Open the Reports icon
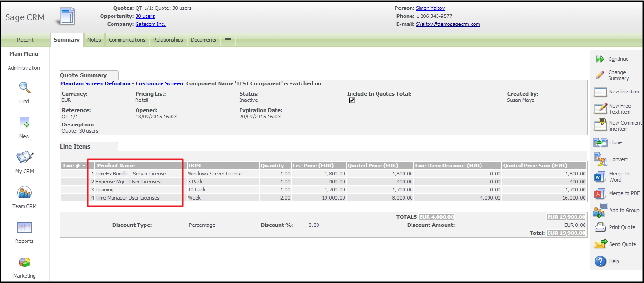Viewport: 644px width, 283px height. pyautogui.click(x=25, y=228)
